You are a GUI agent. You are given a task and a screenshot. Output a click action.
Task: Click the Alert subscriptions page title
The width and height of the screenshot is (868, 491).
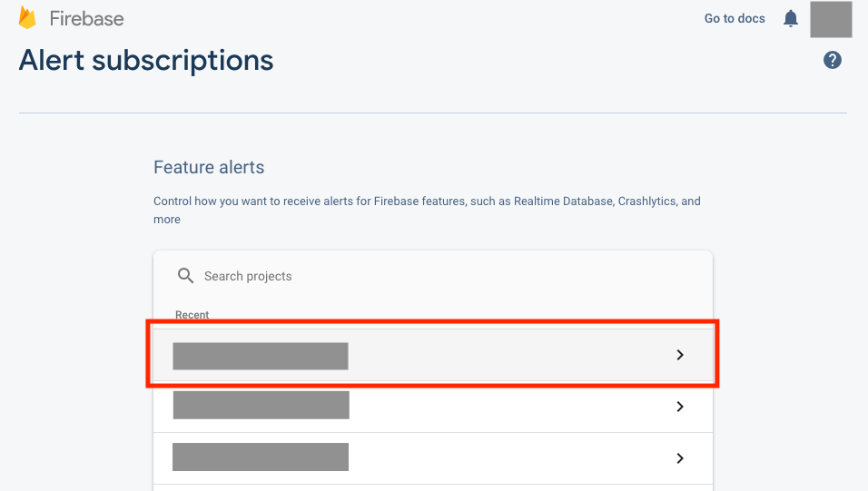click(x=146, y=60)
